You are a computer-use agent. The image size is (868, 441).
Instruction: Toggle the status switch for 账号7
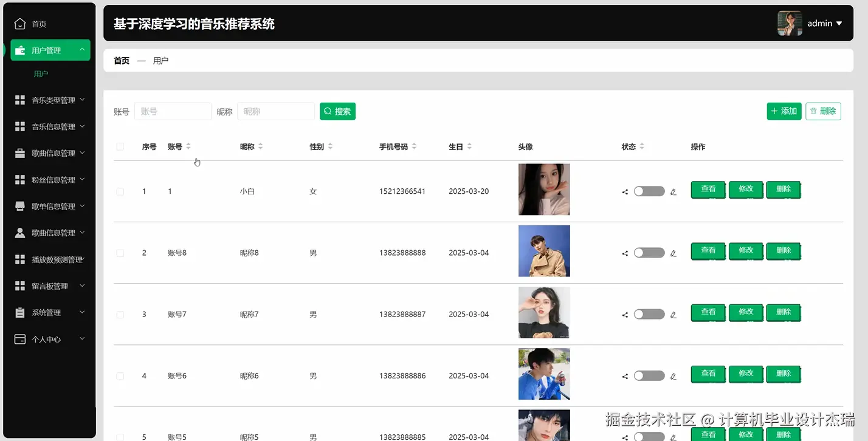click(649, 314)
